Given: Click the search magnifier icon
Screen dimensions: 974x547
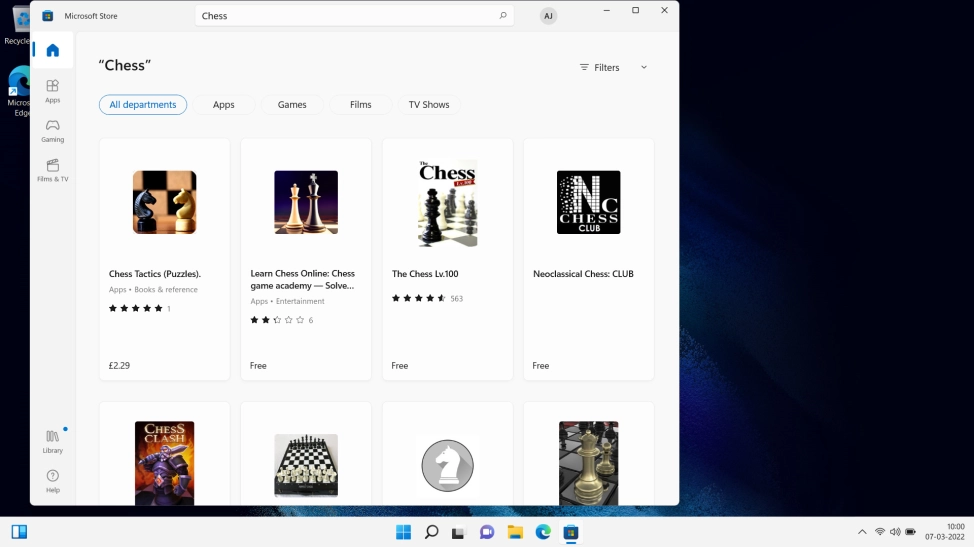Looking at the screenshot, I should [x=503, y=16].
